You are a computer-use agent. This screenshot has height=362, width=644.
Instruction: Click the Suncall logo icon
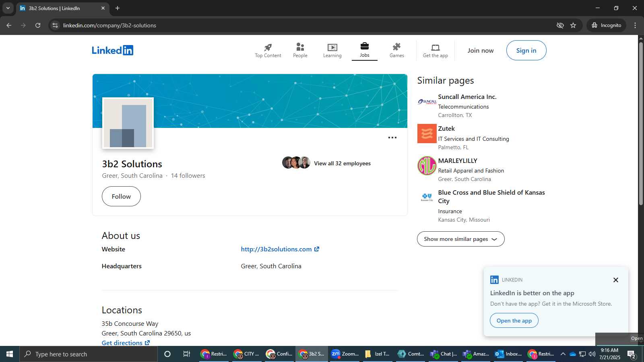point(427,102)
